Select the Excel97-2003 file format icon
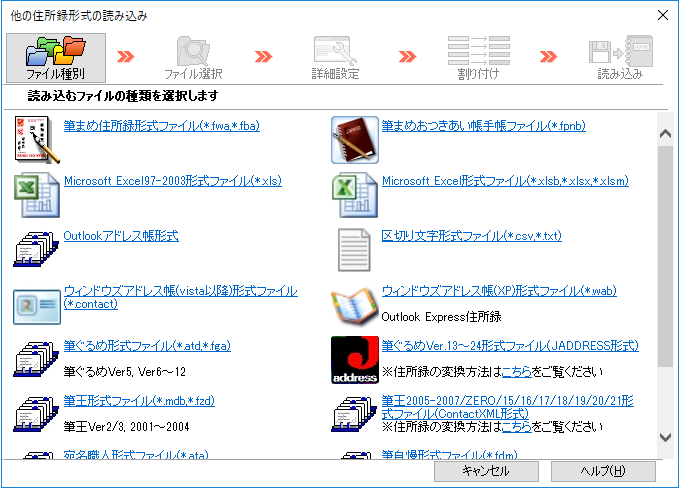Screen dimensions: 680x488 (36, 194)
